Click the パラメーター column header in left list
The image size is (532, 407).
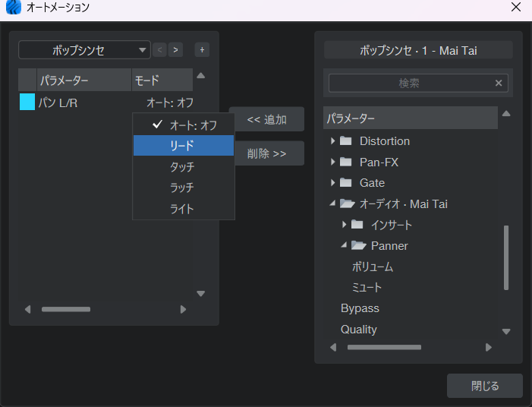coord(83,80)
